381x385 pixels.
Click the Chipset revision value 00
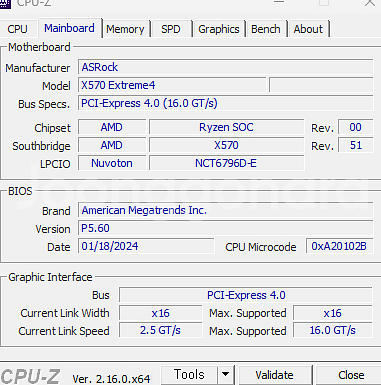[356, 127]
